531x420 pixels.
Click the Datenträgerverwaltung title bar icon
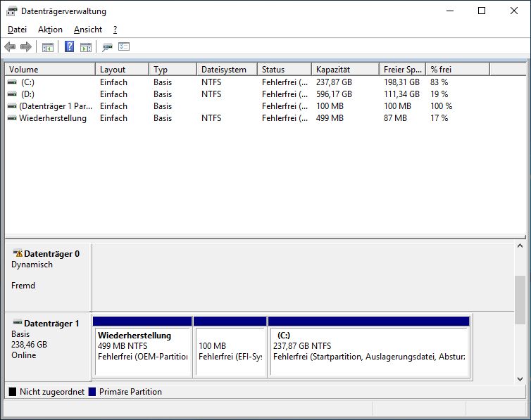(x=11, y=11)
